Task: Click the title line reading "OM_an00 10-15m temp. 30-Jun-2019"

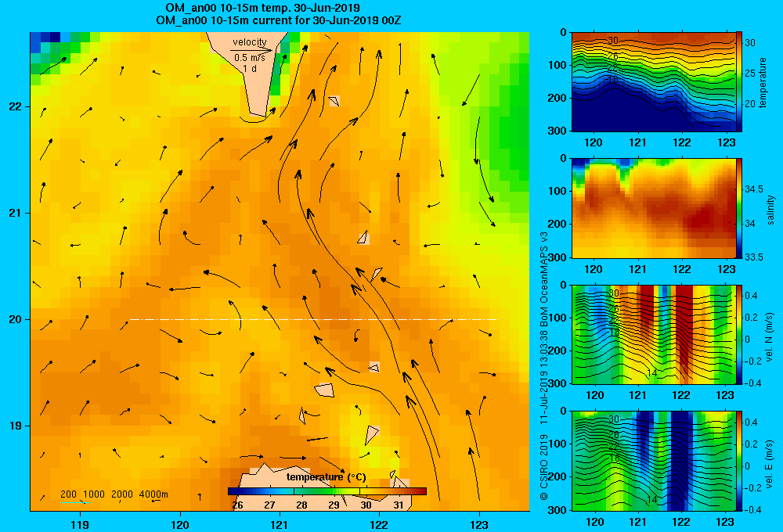Action: 262,8
